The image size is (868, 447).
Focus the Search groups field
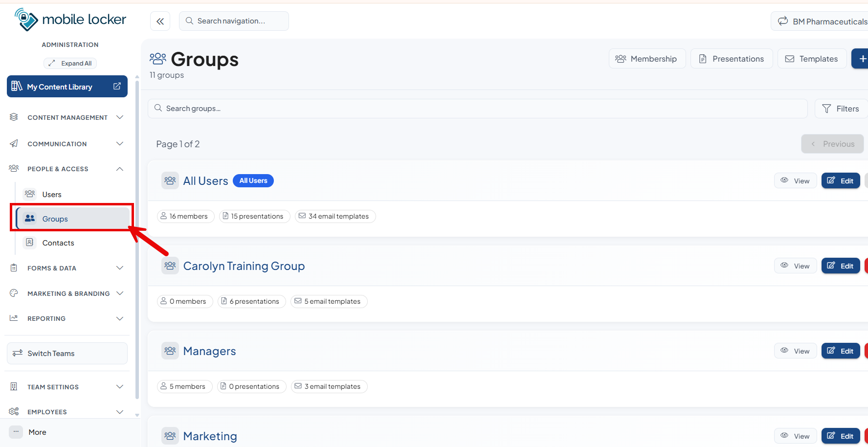tap(477, 109)
